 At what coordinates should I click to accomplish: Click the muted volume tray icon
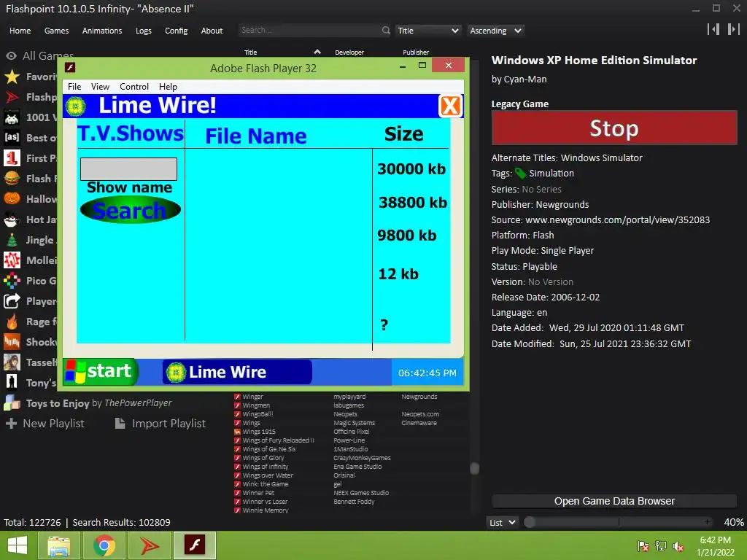[x=678, y=546]
